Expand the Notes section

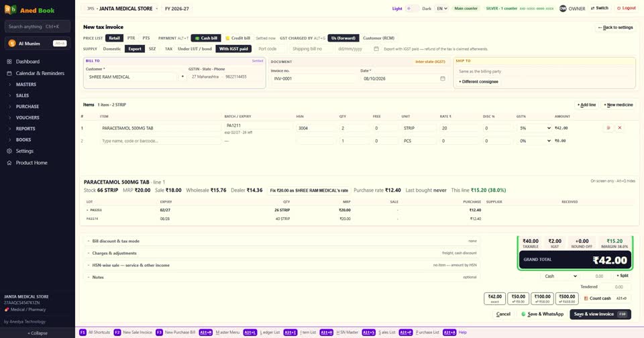click(282, 277)
